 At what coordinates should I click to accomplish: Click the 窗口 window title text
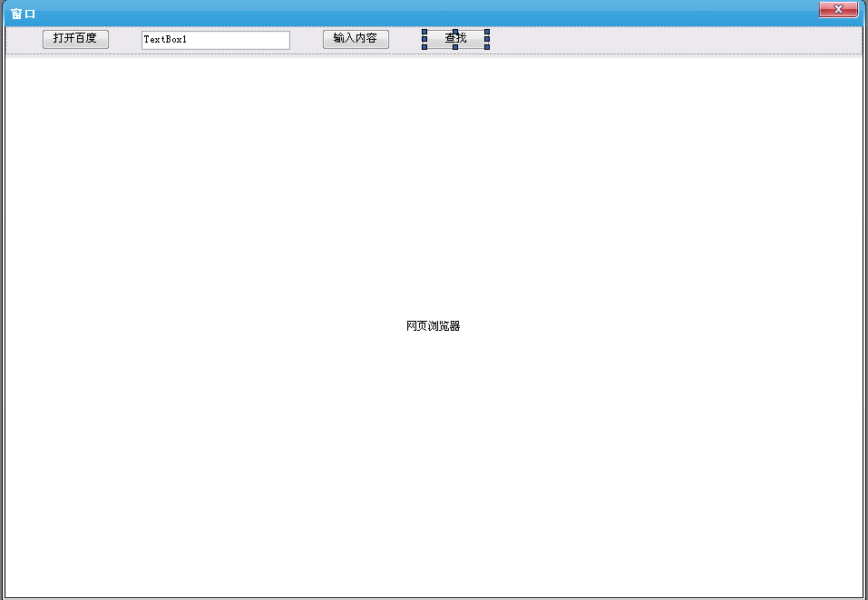24,14
